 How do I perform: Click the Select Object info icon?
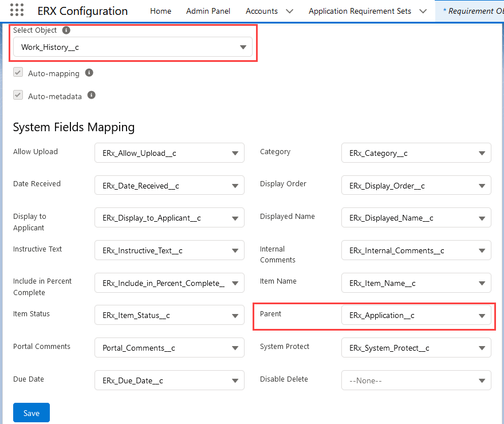point(66,30)
